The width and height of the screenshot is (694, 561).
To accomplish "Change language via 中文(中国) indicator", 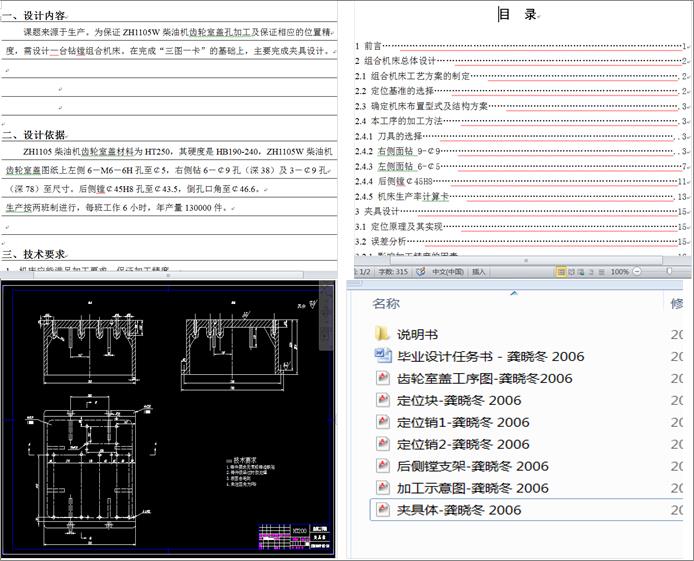I will point(448,271).
